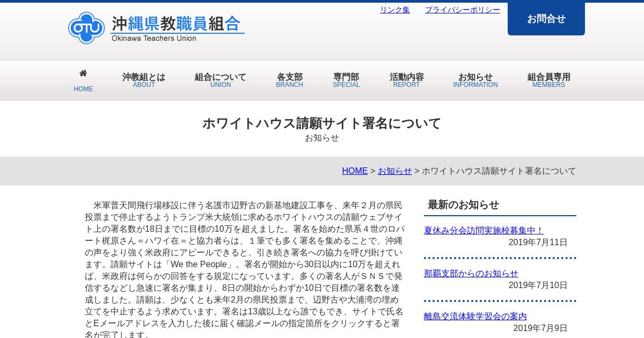Click the HOME house icon
The width and height of the screenshot is (644, 338).
tap(83, 73)
